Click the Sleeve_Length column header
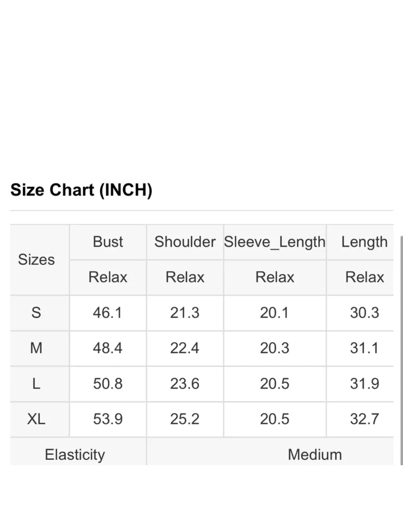 [x=275, y=242]
